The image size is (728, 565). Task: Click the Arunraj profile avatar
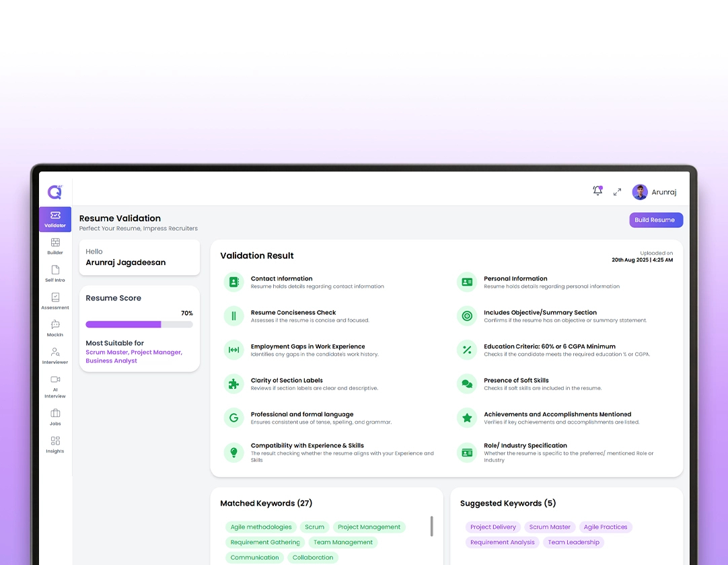click(640, 192)
